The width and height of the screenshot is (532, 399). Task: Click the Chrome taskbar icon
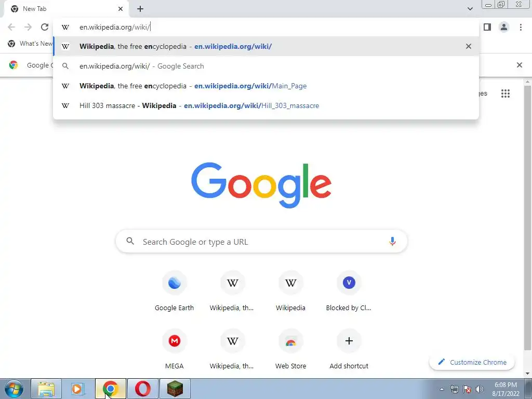pos(111,389)
